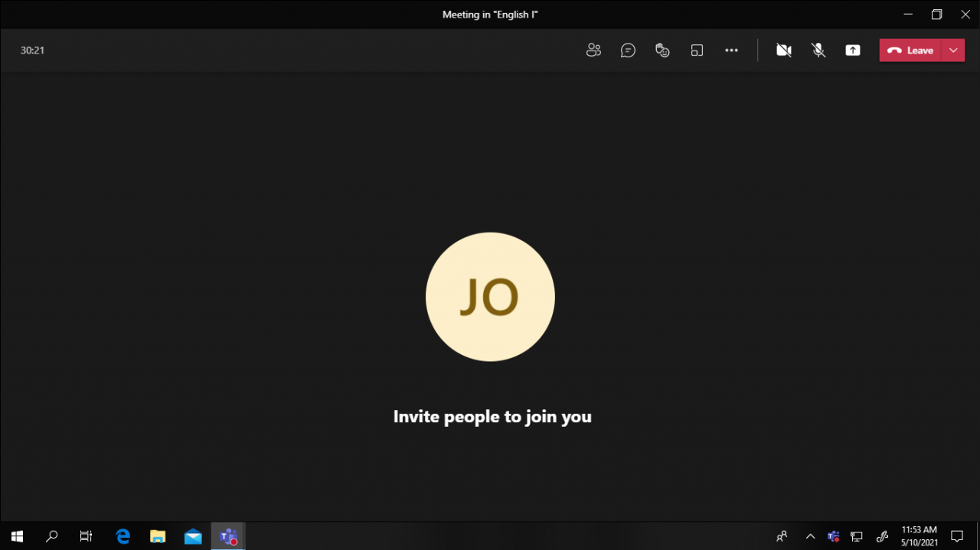Click the Teams icon in the taskbar
This screenshot has width=980, height=550.
point(227,536)
